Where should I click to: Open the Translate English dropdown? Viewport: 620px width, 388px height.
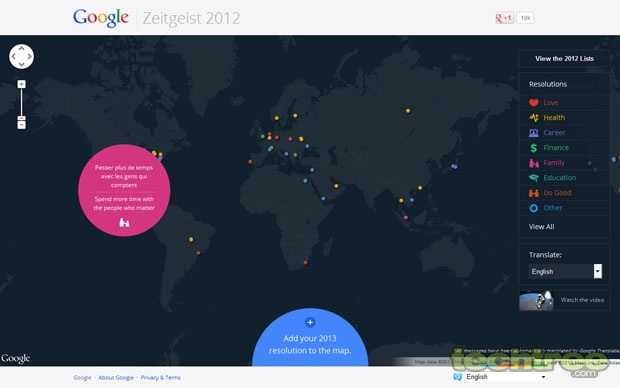point(565,271)
